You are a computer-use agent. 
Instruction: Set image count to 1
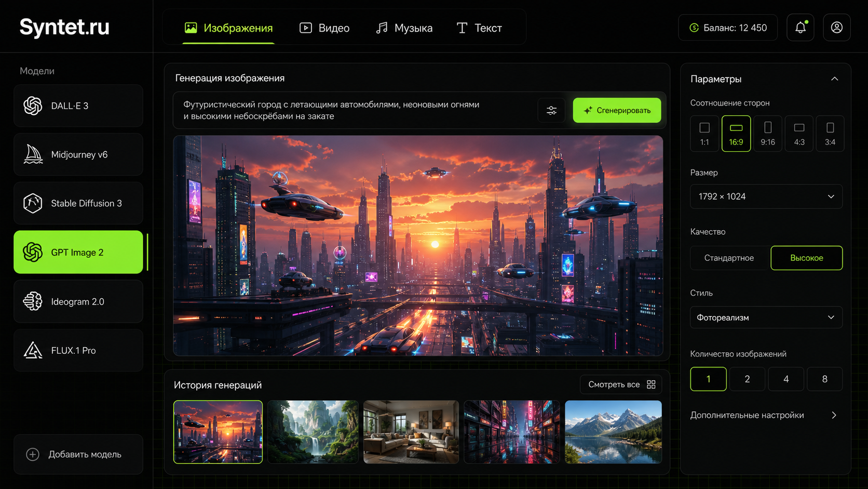click(708, 379)
